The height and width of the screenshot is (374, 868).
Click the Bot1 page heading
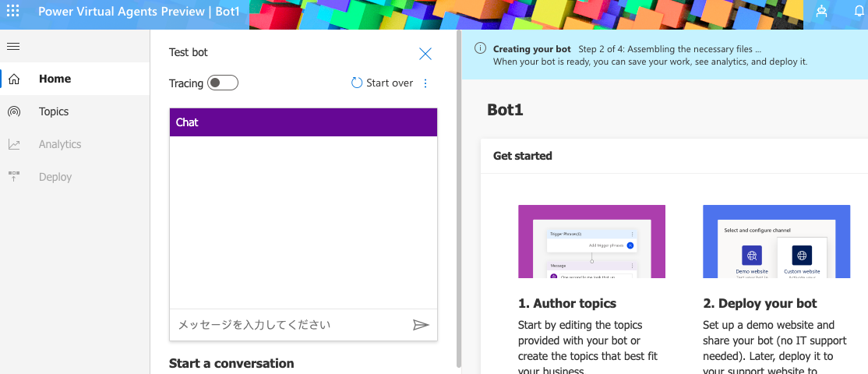[x=506, y=110]
